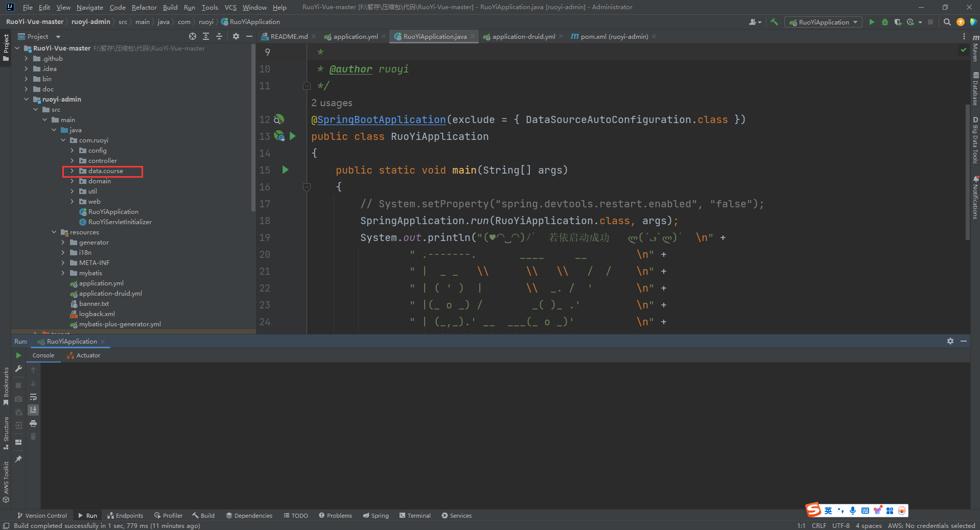Toggle the Database tool window side button
The image size is (980, 530).
[975, 88]
